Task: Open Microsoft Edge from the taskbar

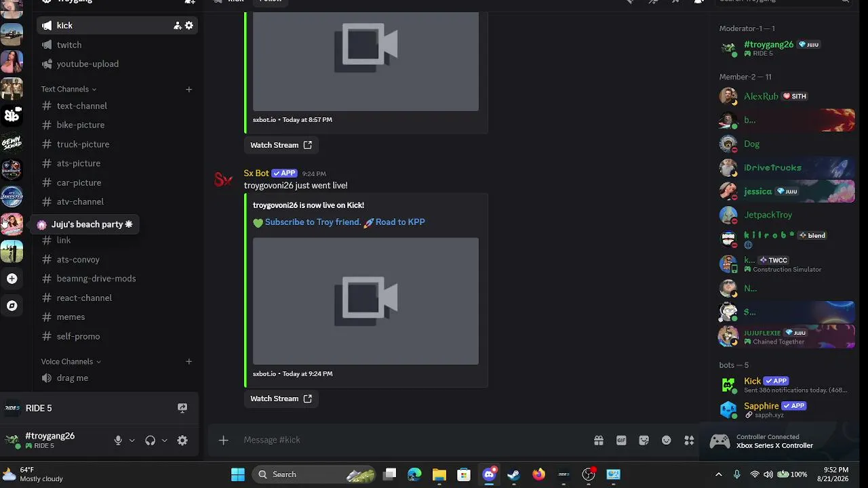Action: coord(414,474)
